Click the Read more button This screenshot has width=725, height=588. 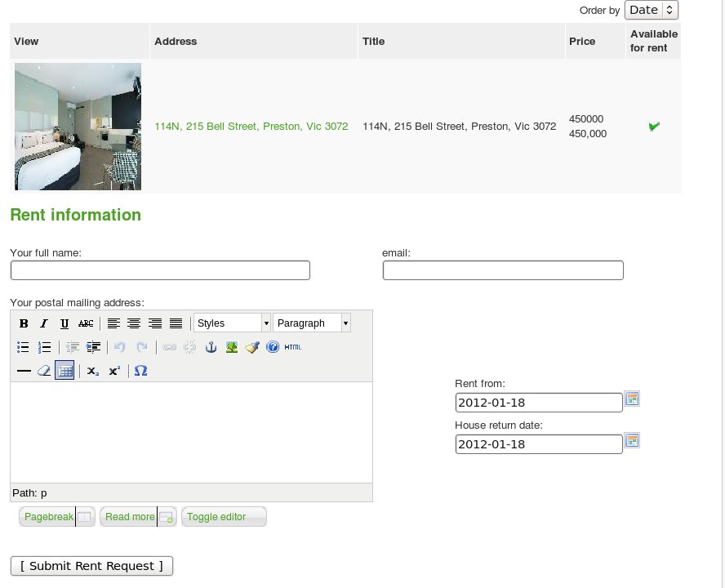(138, 517)
